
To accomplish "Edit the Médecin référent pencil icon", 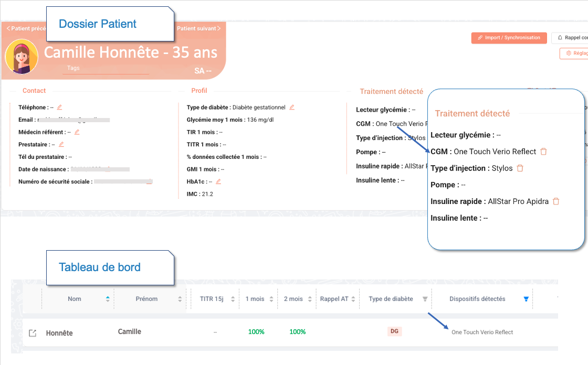I will coord(77,132).
